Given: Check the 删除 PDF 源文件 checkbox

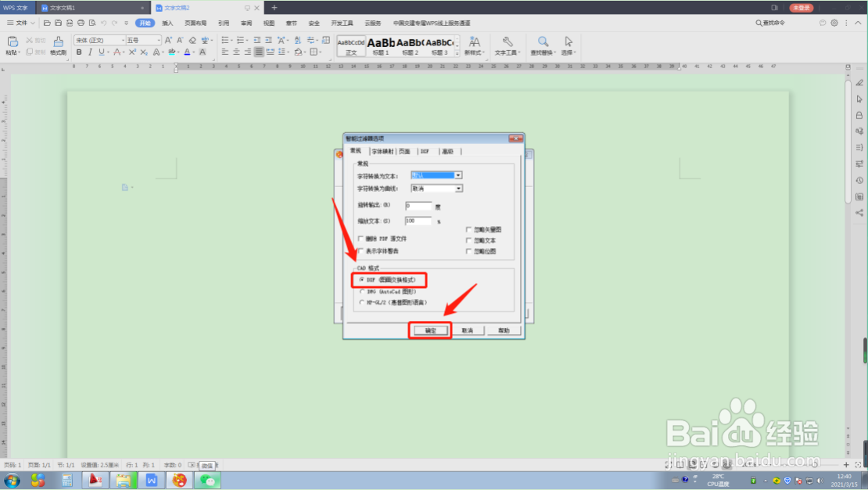Looking at the screenshot, I should click(x=361, y=239).
